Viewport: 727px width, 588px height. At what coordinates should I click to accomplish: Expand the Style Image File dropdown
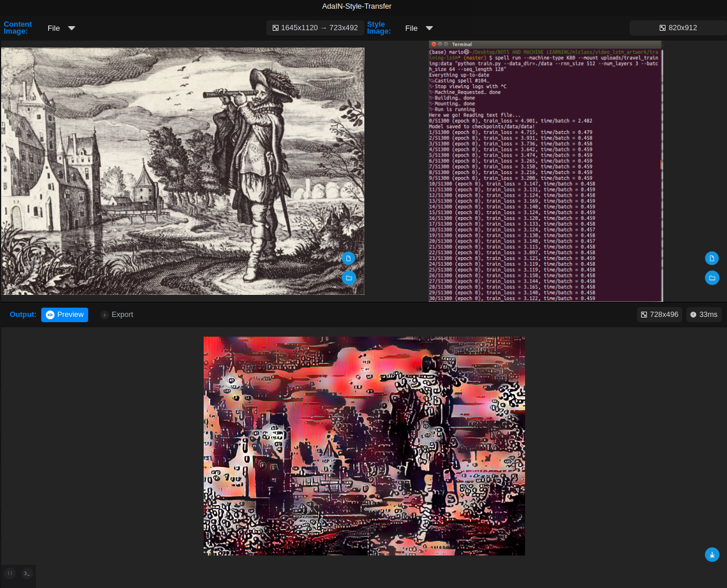click(x=419, y=28)
